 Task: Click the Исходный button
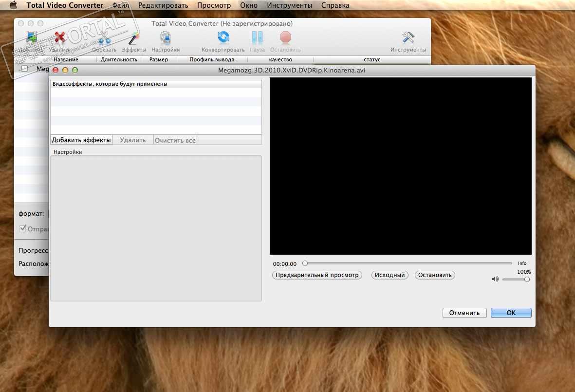(390, 275)
